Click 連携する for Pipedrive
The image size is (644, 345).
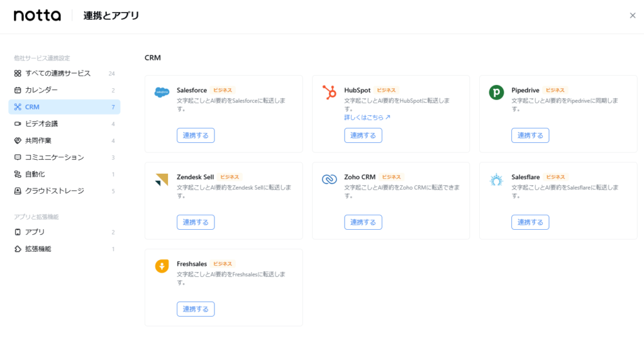(x=530, y=135)
